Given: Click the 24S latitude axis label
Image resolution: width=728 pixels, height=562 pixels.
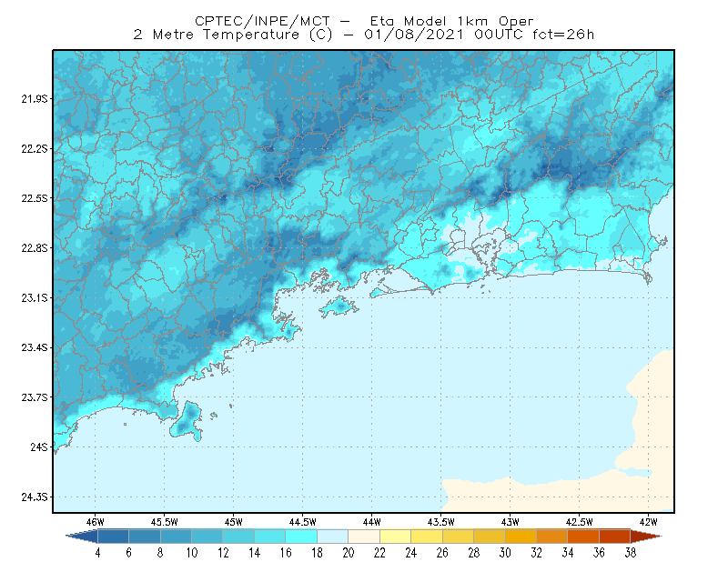Looking at the screenshot, I should pos(39,447).
